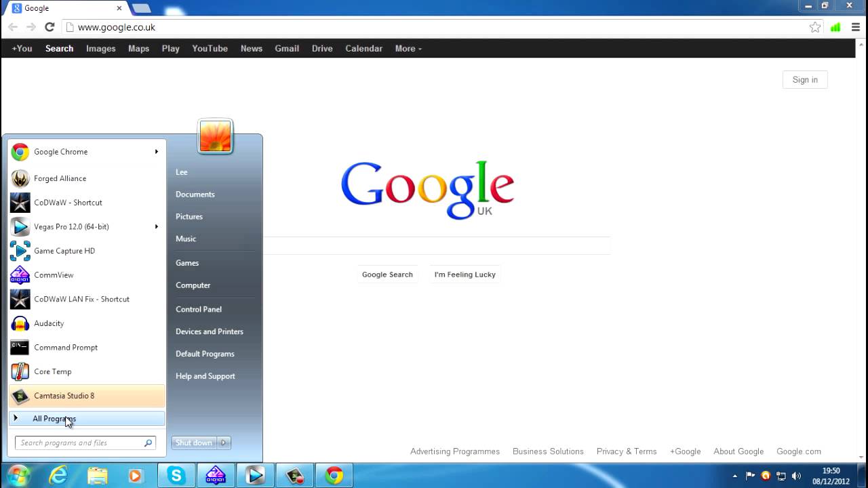Click the volume icon in system tray

tap(796, 476)
